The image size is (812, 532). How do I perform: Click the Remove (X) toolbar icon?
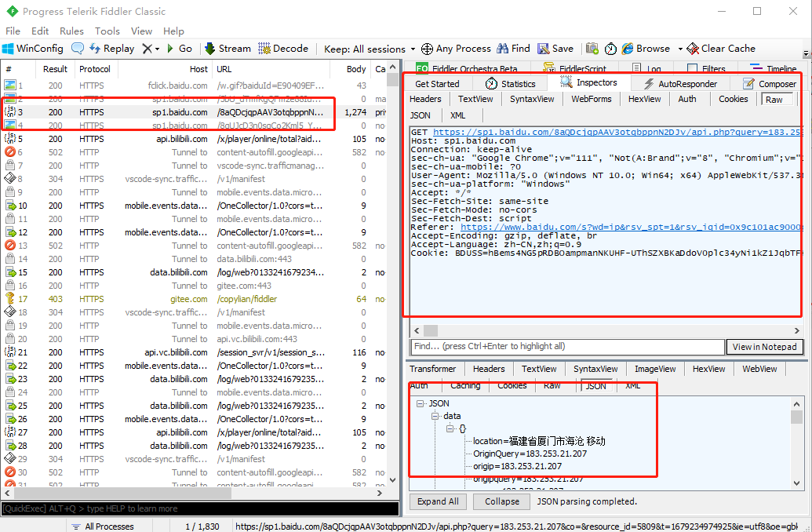147,49
